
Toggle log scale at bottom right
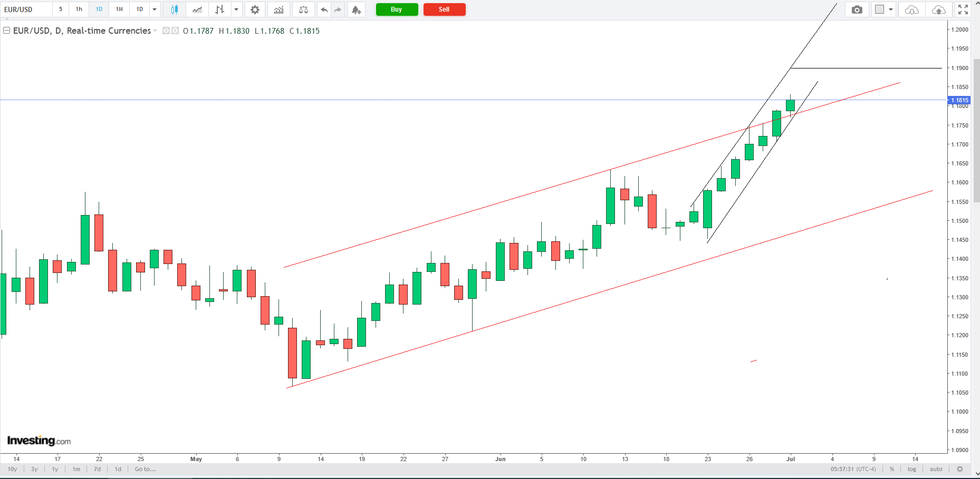tap(912, 469)
